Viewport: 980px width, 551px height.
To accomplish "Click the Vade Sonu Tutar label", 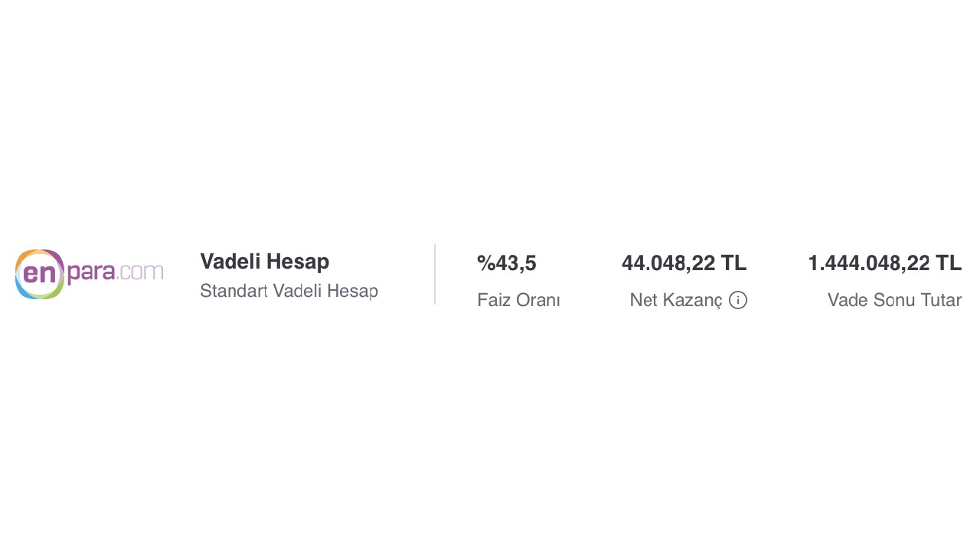I will pos(894,300).
